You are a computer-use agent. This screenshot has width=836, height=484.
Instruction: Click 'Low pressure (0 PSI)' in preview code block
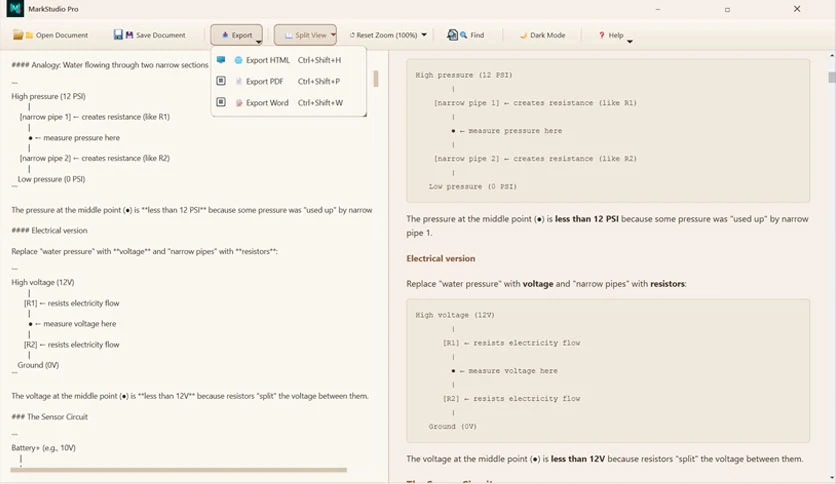pos(472,187)
